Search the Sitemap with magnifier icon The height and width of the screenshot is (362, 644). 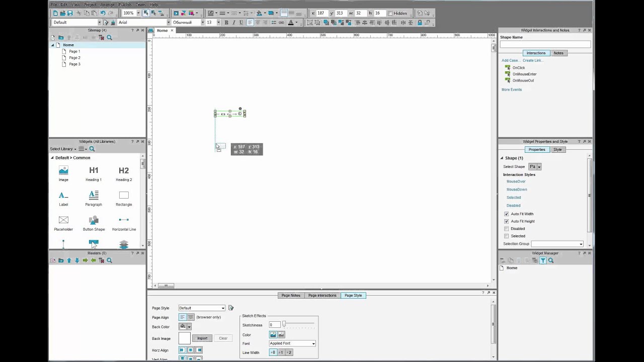pos(109,37)
